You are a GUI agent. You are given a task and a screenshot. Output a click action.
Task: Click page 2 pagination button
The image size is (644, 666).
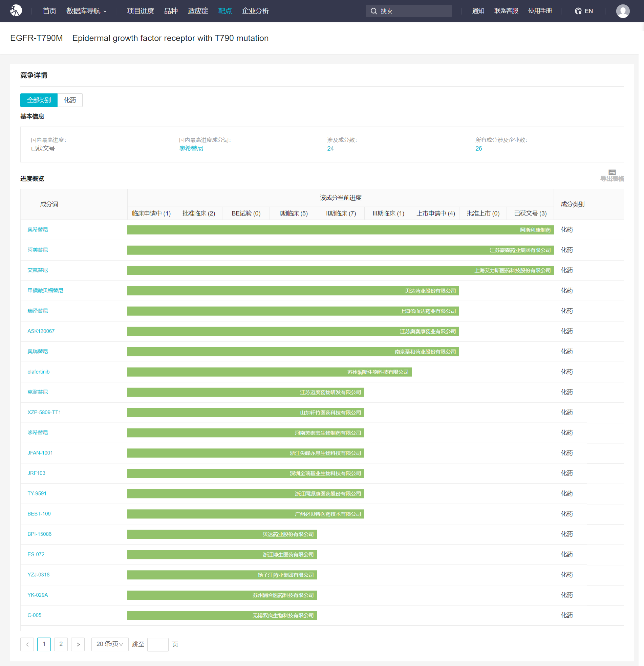[x=61, y=644]
